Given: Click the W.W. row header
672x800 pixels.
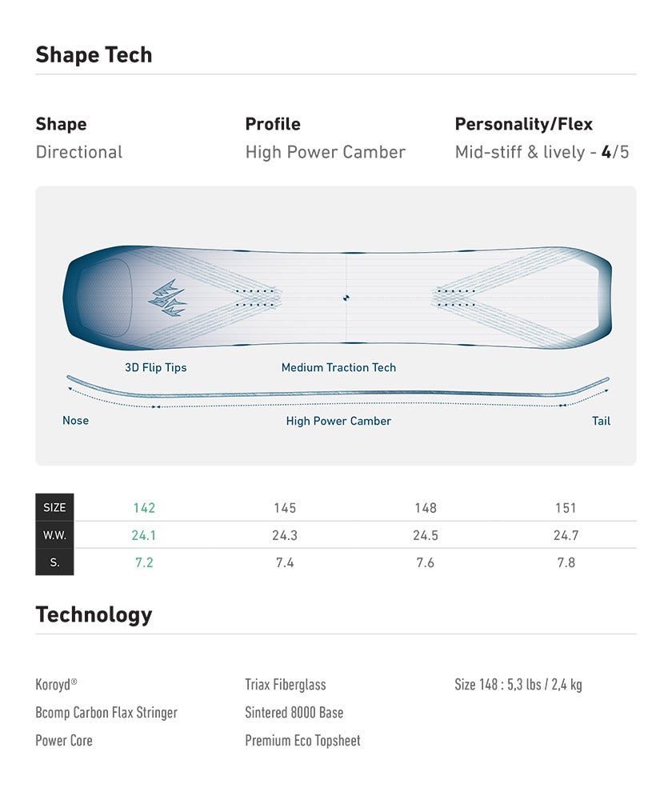Looking at the screenshot, I should click(54, 534).
